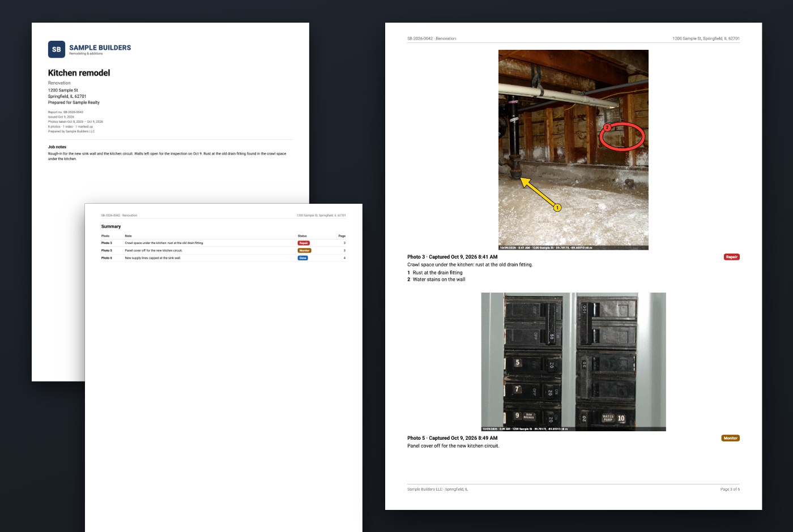
Task: Select "Photo 3" in the summary table
Action: pos(106,243)
